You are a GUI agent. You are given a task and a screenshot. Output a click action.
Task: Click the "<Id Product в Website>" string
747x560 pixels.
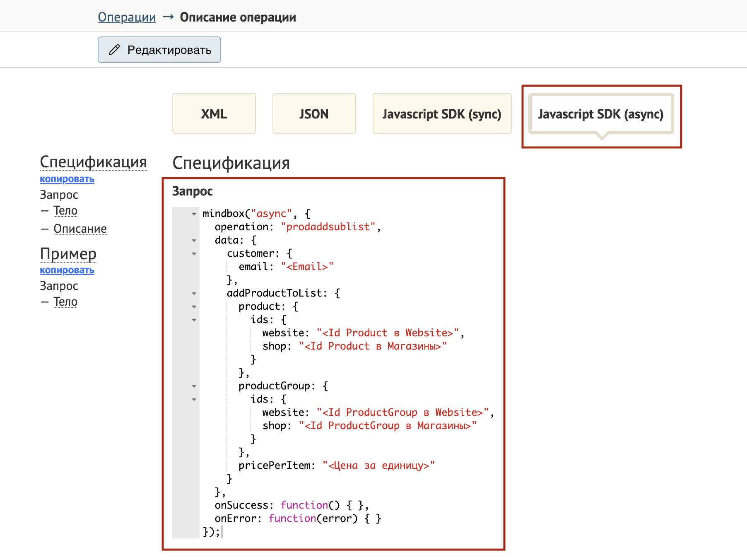[x=388, y=333]
